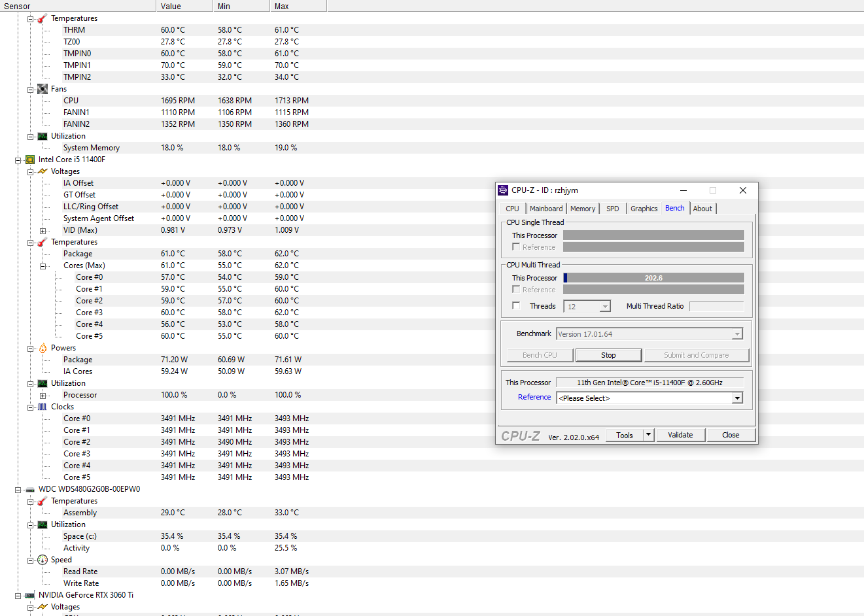This screenshot has width=864, height=616.
Task: Open the Threads count dropdown
Action: coord(605,307)
